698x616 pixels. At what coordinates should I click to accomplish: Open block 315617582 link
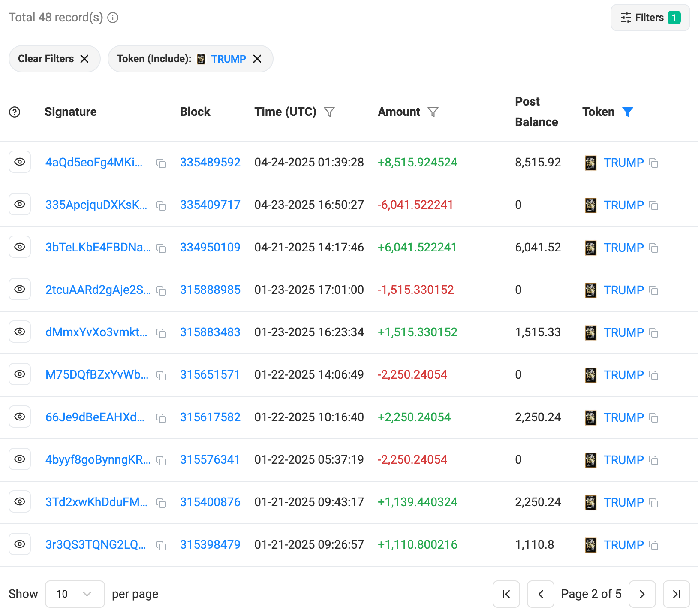pos(210,417)
